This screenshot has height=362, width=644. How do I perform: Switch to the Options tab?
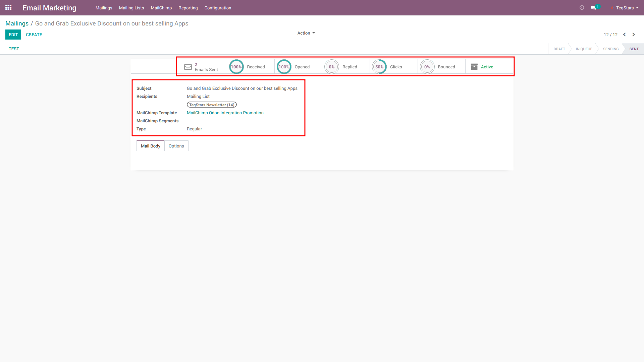tap(176, 146)
